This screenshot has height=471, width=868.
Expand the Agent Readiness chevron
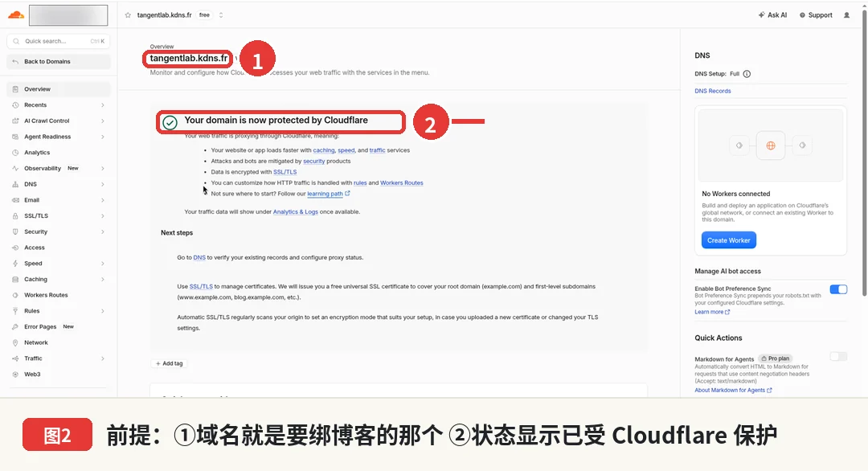point(103,137)
